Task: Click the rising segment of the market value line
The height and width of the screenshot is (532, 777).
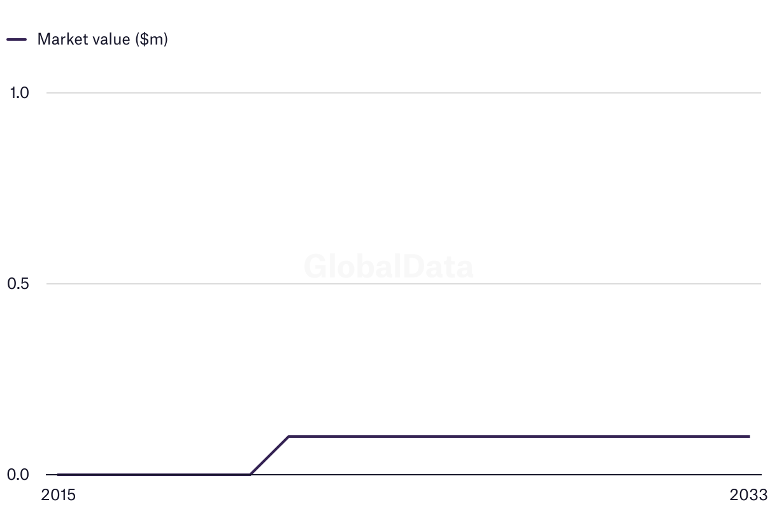Action: [x=269, y=456]
